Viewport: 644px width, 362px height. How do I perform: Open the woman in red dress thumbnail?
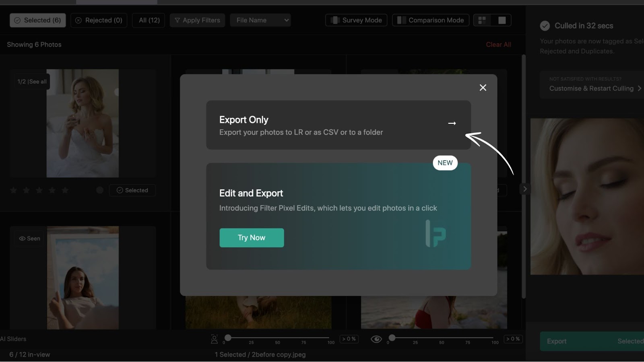[x=434, y=313]
